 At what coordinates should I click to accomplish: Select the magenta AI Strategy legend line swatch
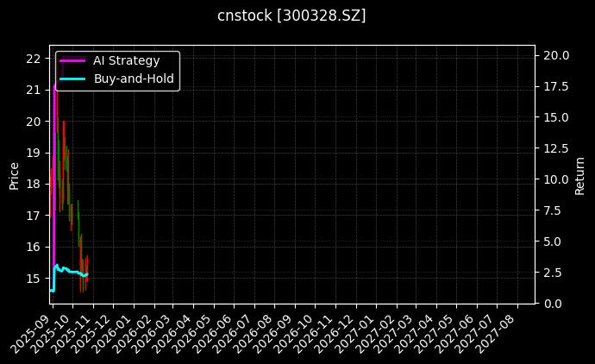coord(73,60)
